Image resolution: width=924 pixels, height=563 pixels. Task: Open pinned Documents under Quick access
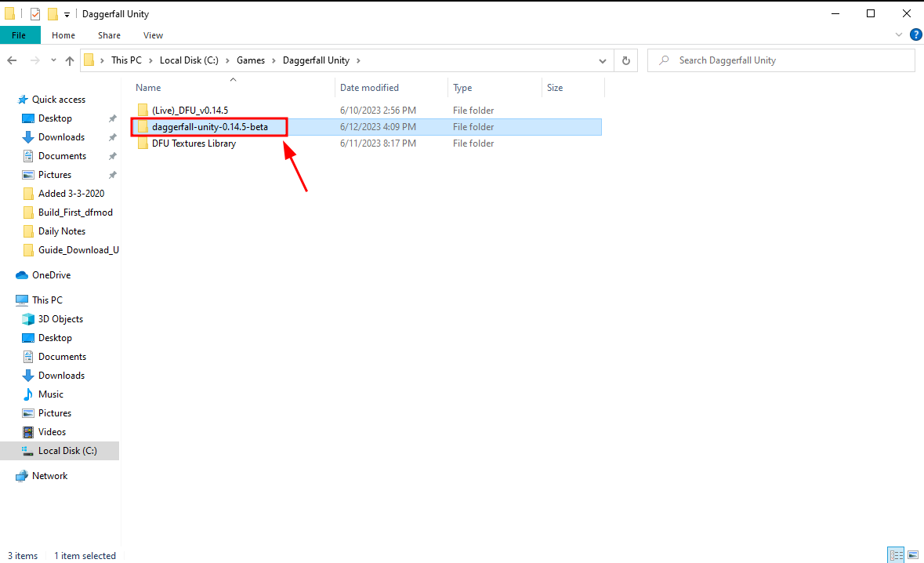[62, 156]
